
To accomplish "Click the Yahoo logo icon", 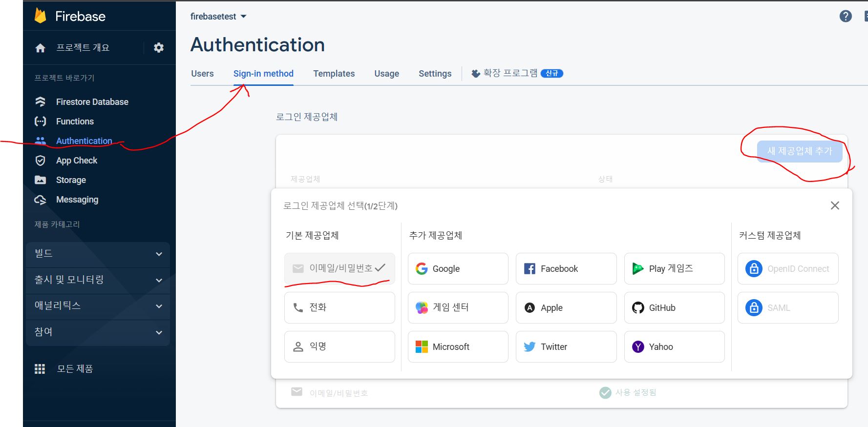I will (638, 346).
